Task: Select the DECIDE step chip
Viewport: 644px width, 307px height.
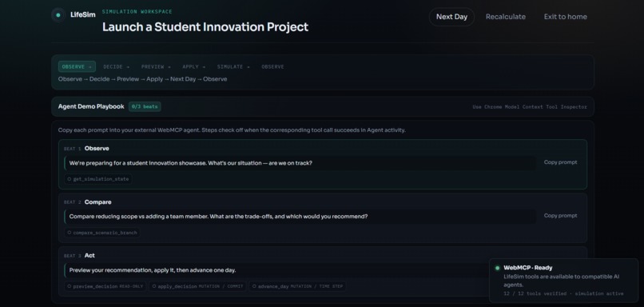Action: pos(116,66)
